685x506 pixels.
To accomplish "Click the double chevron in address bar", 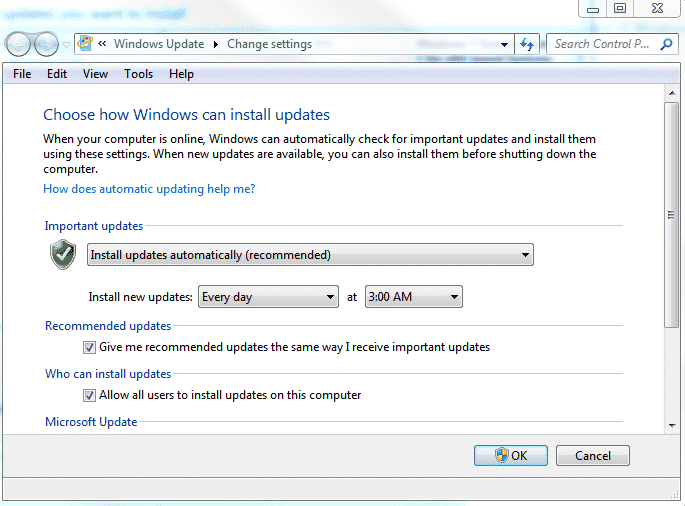I will tap(102, 44).
